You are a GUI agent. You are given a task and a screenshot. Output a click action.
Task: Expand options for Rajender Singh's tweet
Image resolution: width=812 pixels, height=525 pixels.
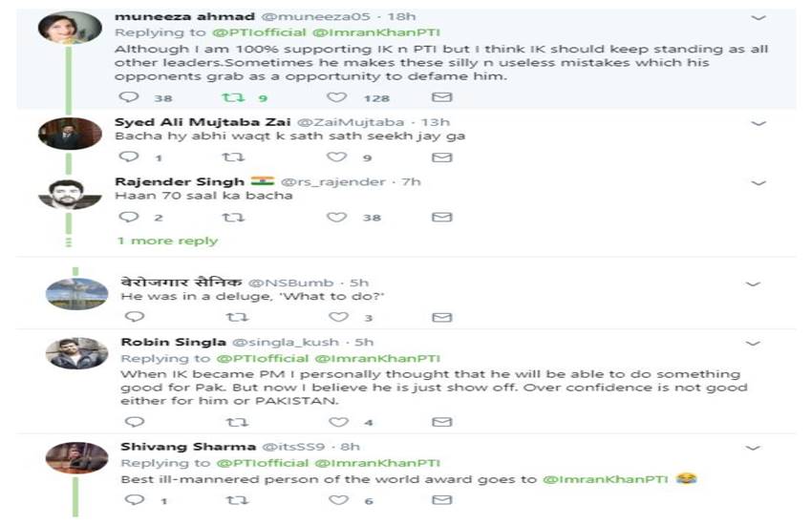click(x=759, y=182)
